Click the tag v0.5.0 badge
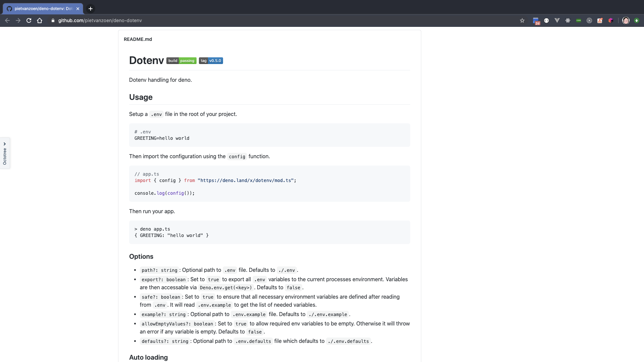 (x=211, y=61)
